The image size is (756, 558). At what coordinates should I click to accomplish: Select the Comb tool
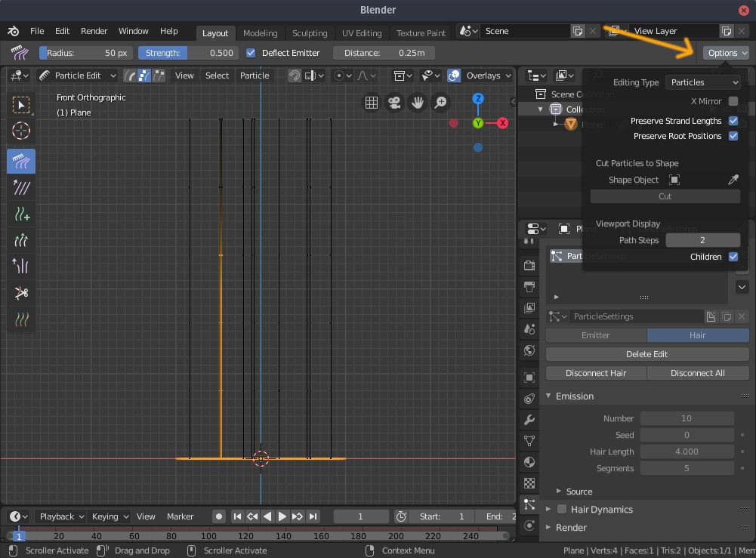[x=21, y=162]
